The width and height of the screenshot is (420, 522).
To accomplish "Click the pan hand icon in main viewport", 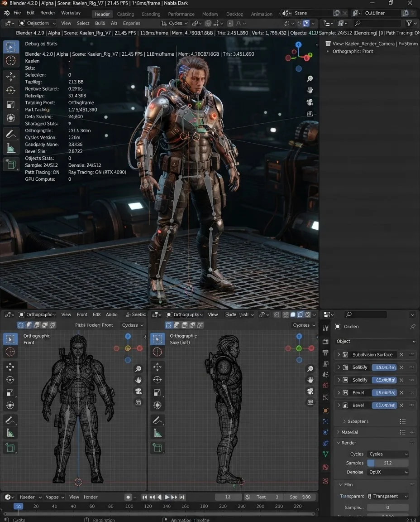I will [x=310, y=90].
